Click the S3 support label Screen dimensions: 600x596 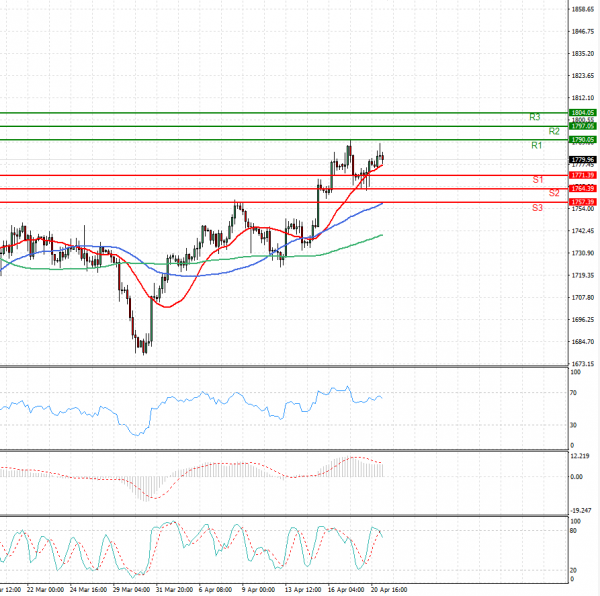[537, 208]
